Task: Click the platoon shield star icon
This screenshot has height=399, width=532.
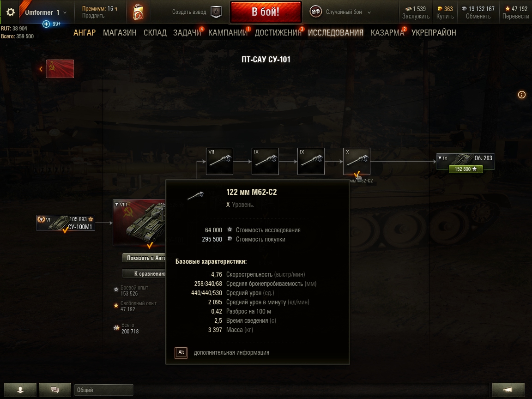Action: pyautogui.click(x=216, y=12)
